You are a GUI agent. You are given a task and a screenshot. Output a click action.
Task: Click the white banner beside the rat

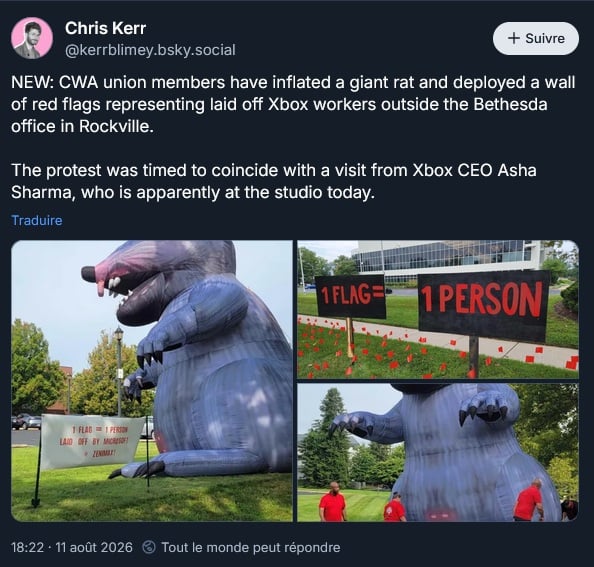click(92, 440)
